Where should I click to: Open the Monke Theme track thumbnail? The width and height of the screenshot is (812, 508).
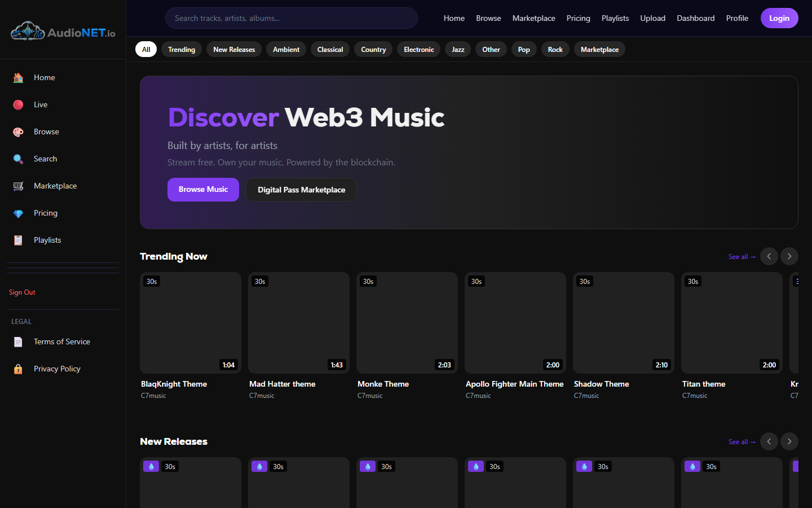click(407, 323)
